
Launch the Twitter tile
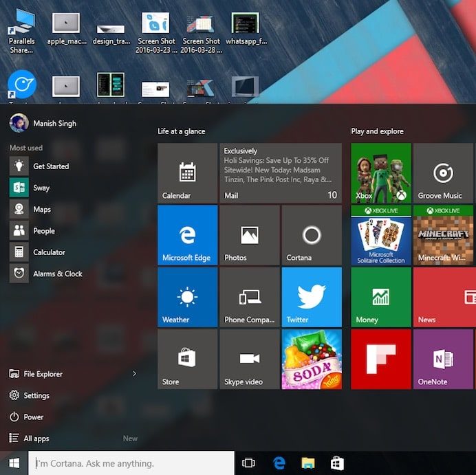point(311,297)
